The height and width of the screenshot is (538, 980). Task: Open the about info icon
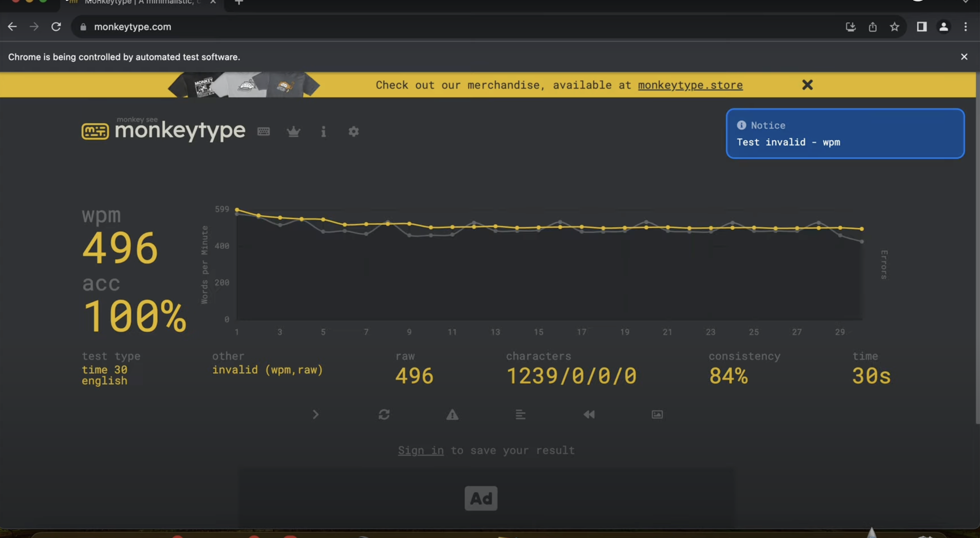click(x=323, y=131)
